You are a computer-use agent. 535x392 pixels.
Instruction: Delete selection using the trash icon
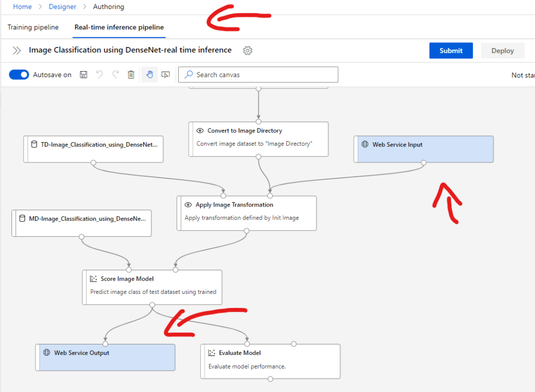click(x=131, y=74)
